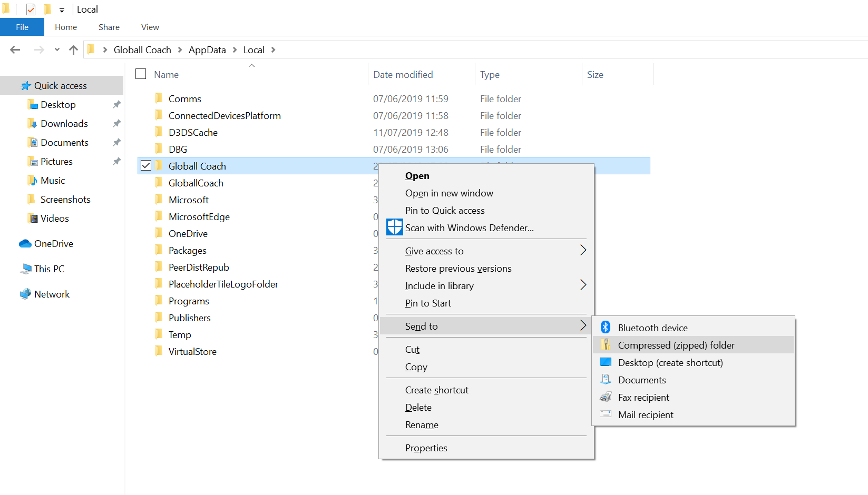Unpin Desktop from Quick access pin
Image resolution: width=868 pixels, height=495 pixels.
(117, 105)
